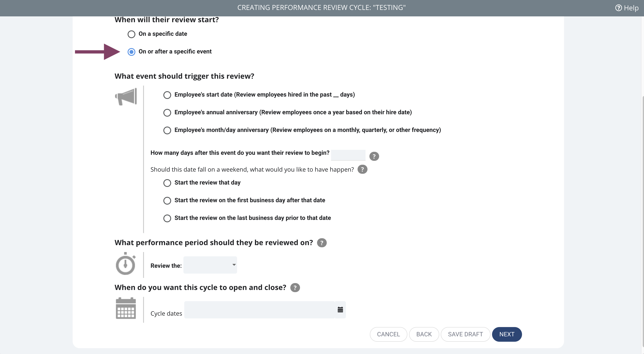
Task: Click help icon beside performance period heading
Action: pos(322,243)
